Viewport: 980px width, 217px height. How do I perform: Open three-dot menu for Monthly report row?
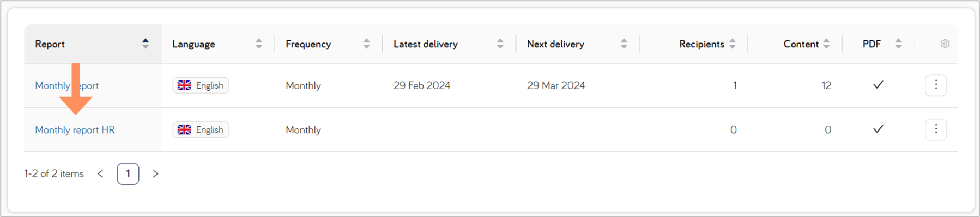(x=936, y=85)
